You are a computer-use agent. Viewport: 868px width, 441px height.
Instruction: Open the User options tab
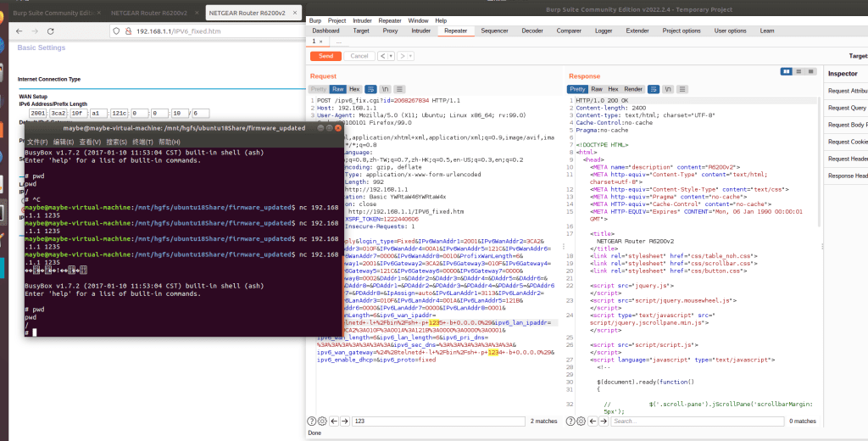tap(730, 31)
